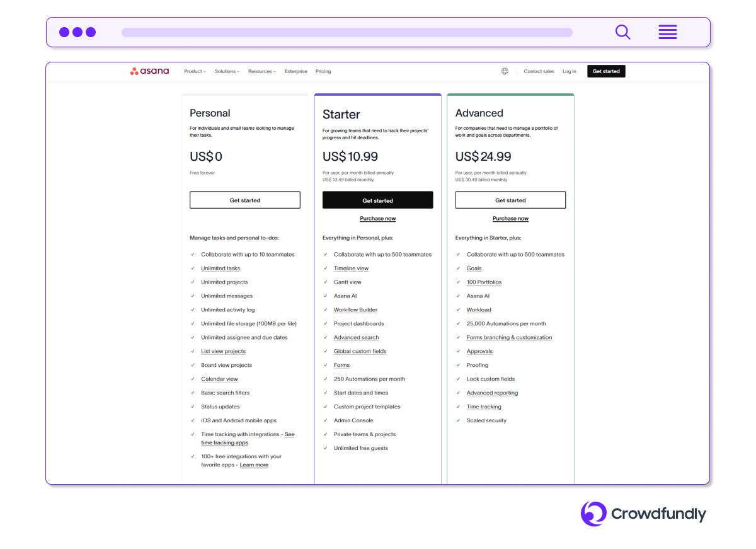756x549 pixels.
Task: Click the Personal plan heading
Action: click(210, 113)
